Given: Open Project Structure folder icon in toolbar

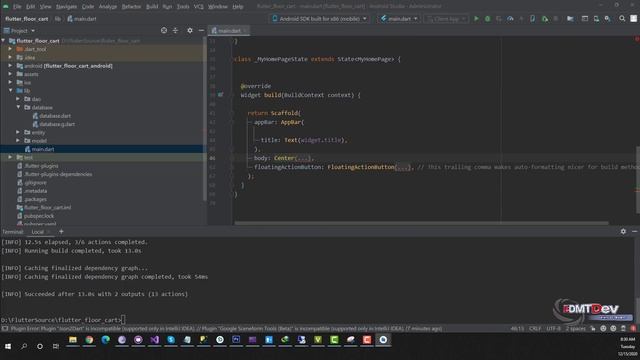Looking at the screenshot, I should coord(570,19).
